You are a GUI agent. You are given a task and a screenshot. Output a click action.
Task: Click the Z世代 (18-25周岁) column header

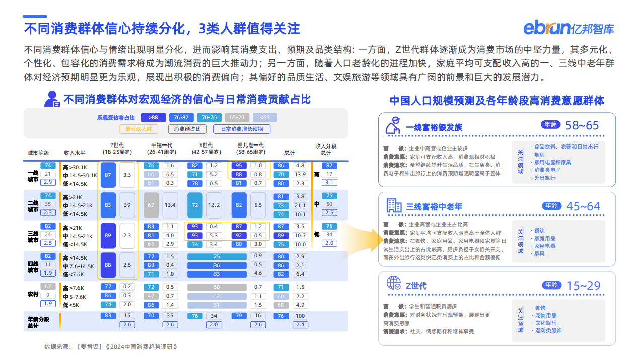[117, 148]
